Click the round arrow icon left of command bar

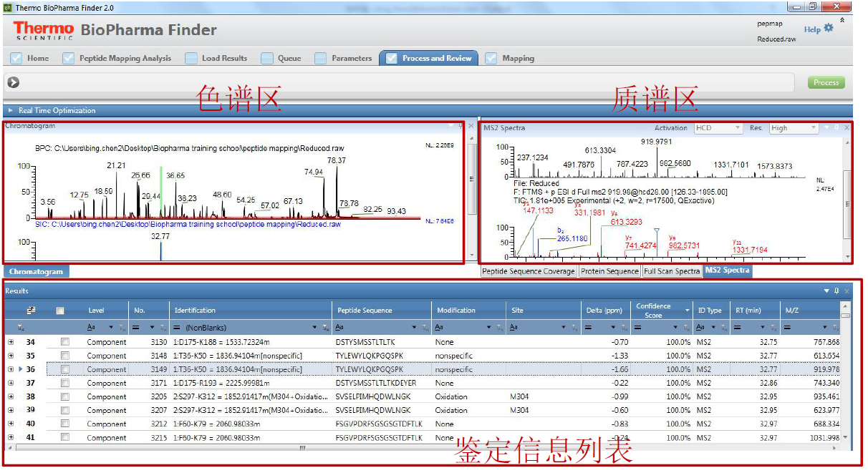tap(13, 82)
